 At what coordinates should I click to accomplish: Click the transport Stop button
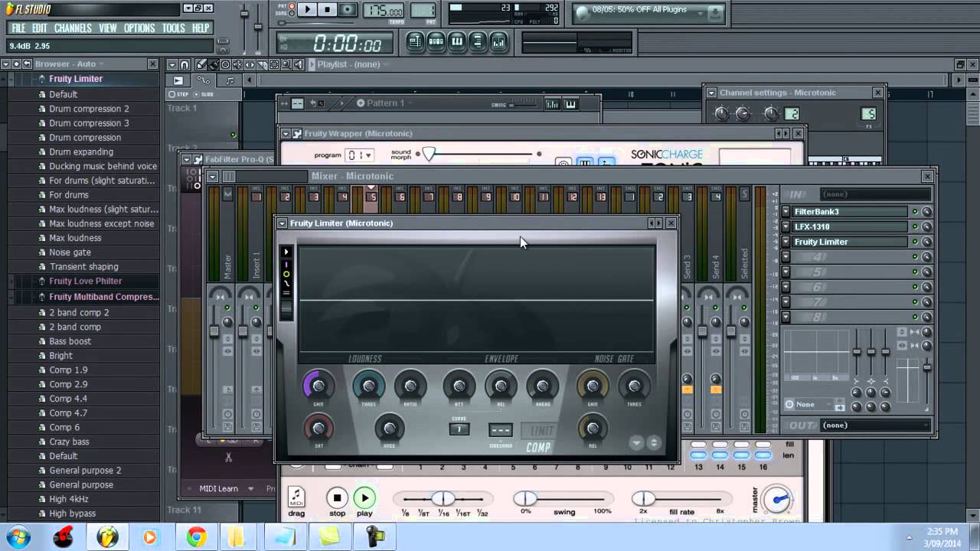coord(328,10)
